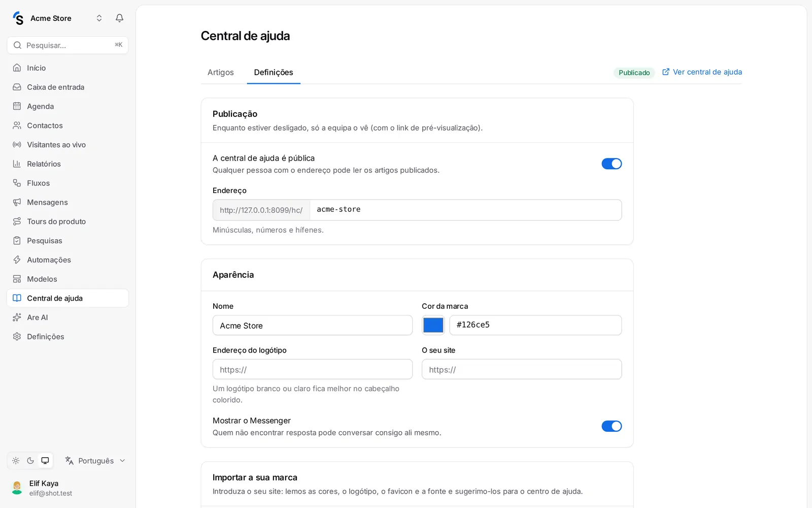Image resolution: width=812 pixels, height=508 pixels.
Task: Click the http://127.0.0.1:8099/hc/ address prefix
Action: [261, 210]
